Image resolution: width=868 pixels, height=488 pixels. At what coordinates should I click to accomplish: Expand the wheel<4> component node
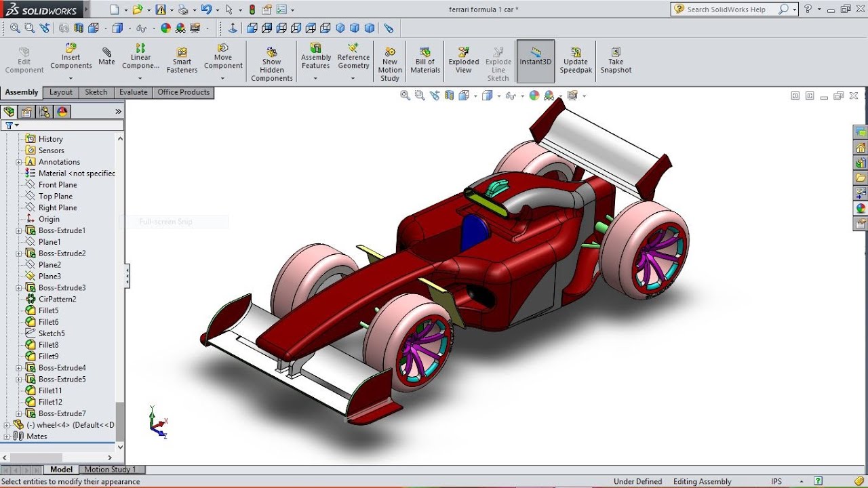tap(7, 425)
